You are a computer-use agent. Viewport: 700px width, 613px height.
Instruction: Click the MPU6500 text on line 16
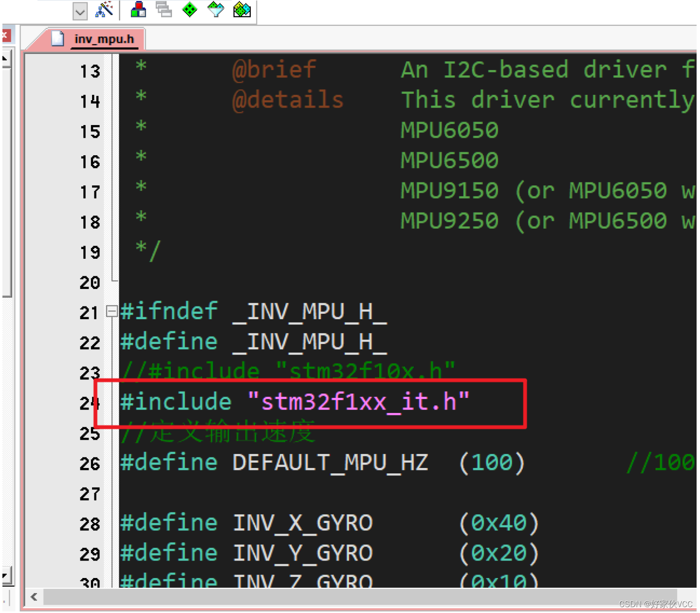tap(450, 160)
